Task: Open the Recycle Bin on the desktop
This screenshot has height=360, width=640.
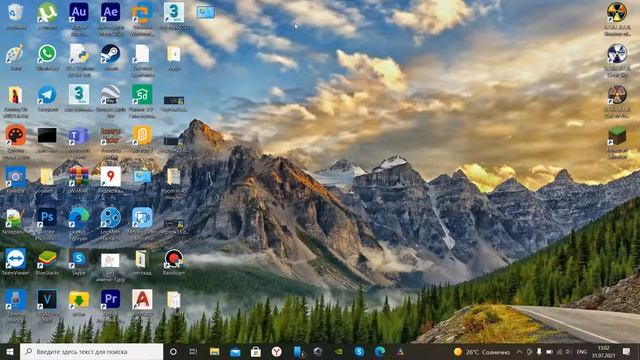Action: (16, 12)
